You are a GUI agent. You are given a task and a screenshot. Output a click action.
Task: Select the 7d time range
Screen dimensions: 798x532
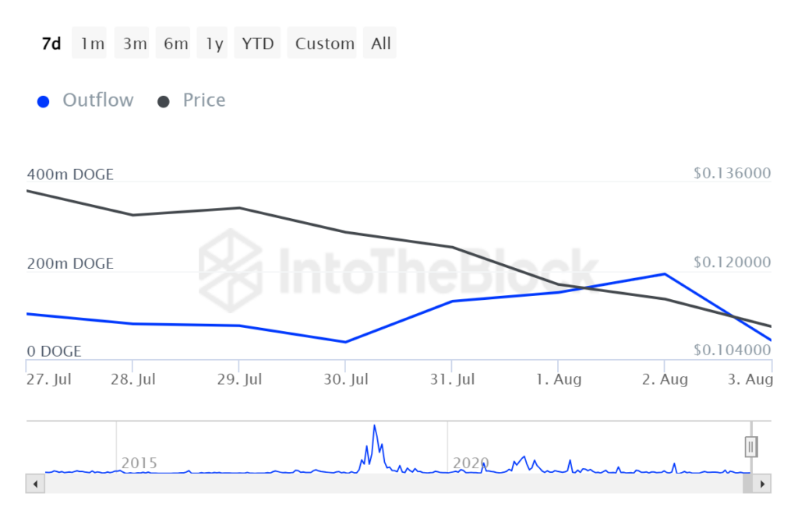tap(51, 44)
